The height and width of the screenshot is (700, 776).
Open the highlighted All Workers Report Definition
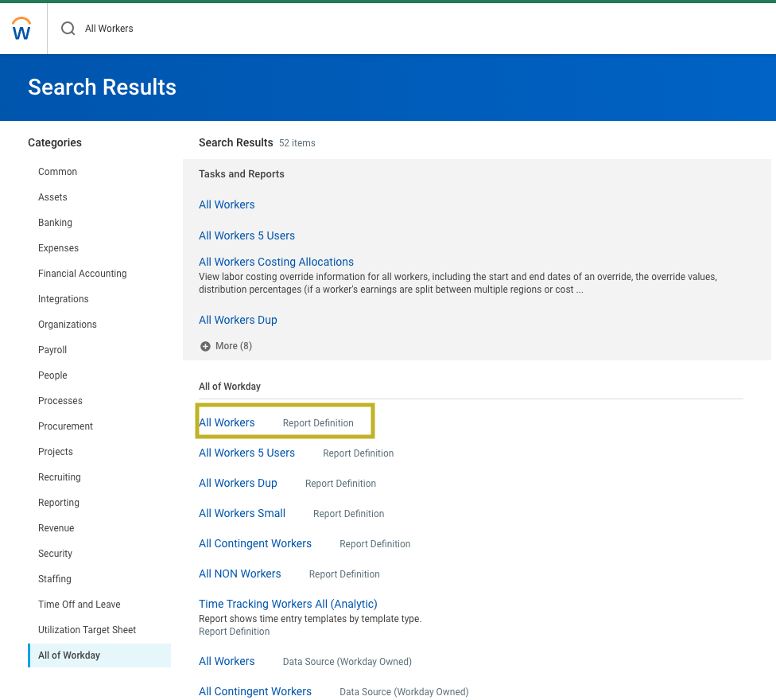coord(227,422)
